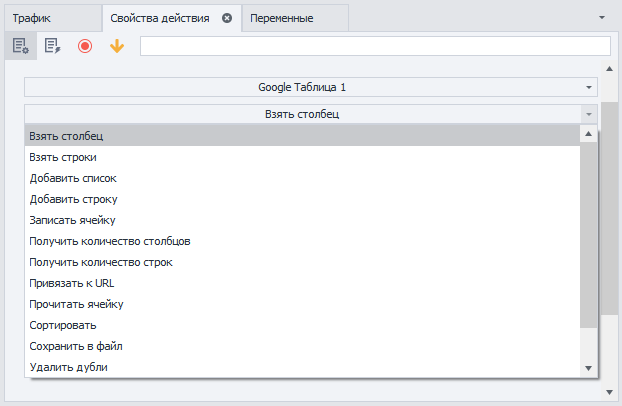The width and height of the screenshot is (622, 406).
Task: Open the tab panel overflow arrow
Action: click(602, 18)
